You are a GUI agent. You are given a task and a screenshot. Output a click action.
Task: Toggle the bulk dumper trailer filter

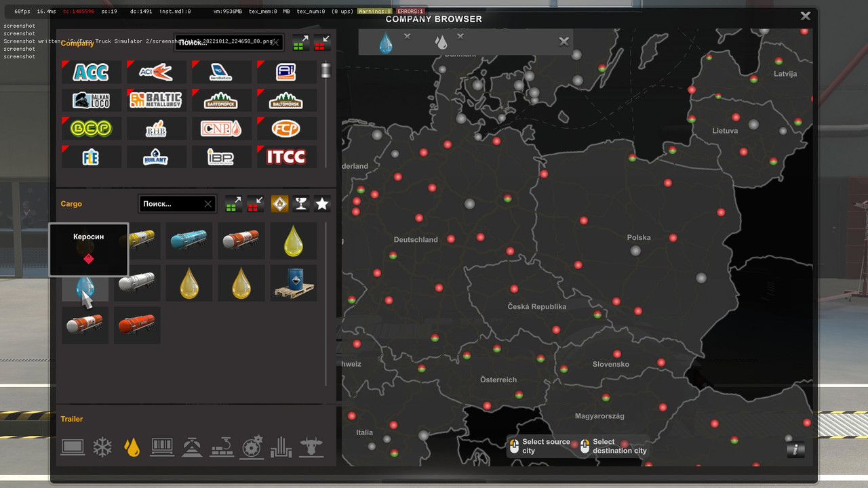click(192, 447)
